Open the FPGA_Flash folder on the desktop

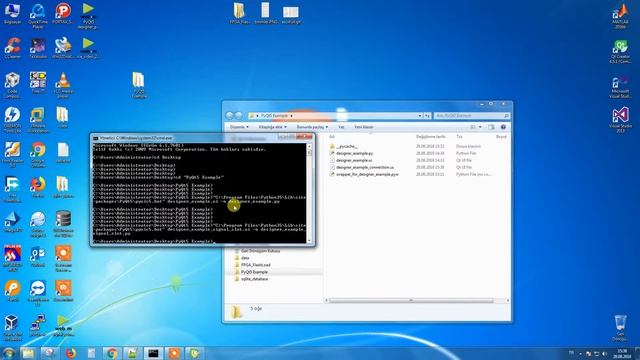tap(239, 13)
